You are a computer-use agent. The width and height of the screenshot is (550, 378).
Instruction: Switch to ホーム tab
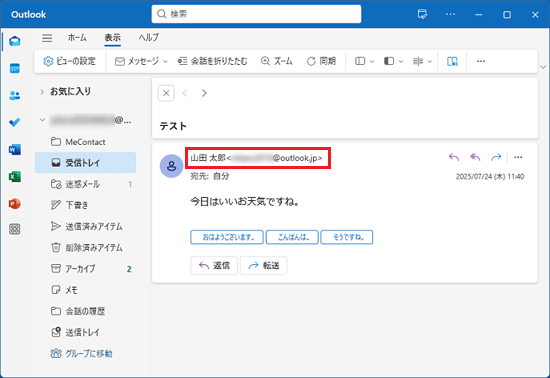[x=77, y=38]
